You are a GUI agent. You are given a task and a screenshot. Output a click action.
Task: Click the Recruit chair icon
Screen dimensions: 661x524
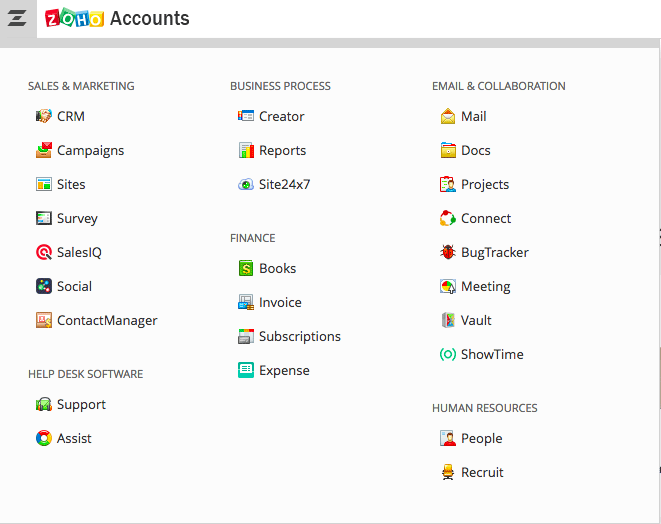coord(448,472)
